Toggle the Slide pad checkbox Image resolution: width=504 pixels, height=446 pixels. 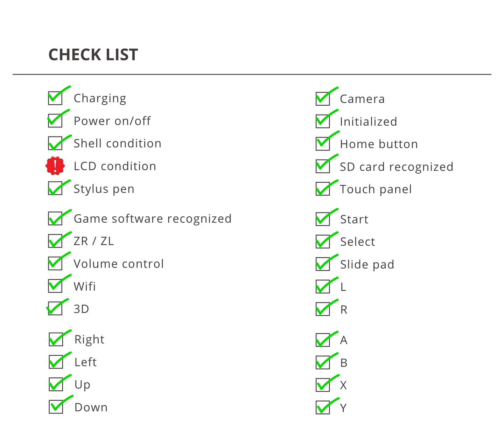[323, 264]
